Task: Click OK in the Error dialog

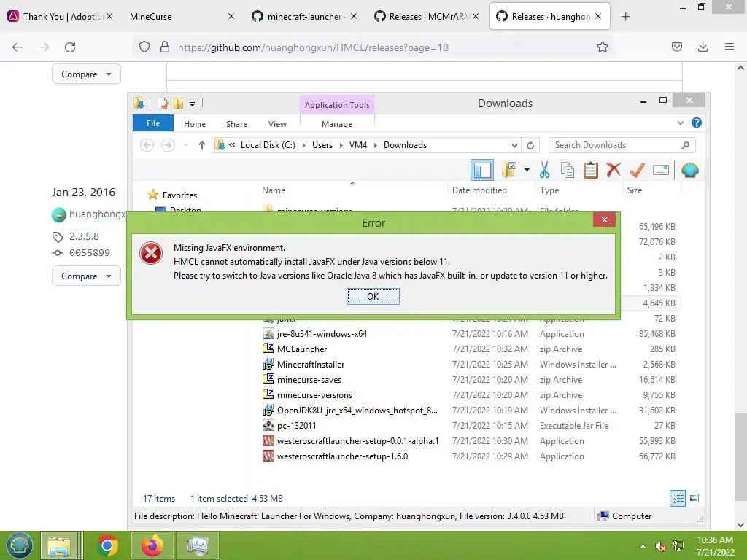Action: click(373, 296)
